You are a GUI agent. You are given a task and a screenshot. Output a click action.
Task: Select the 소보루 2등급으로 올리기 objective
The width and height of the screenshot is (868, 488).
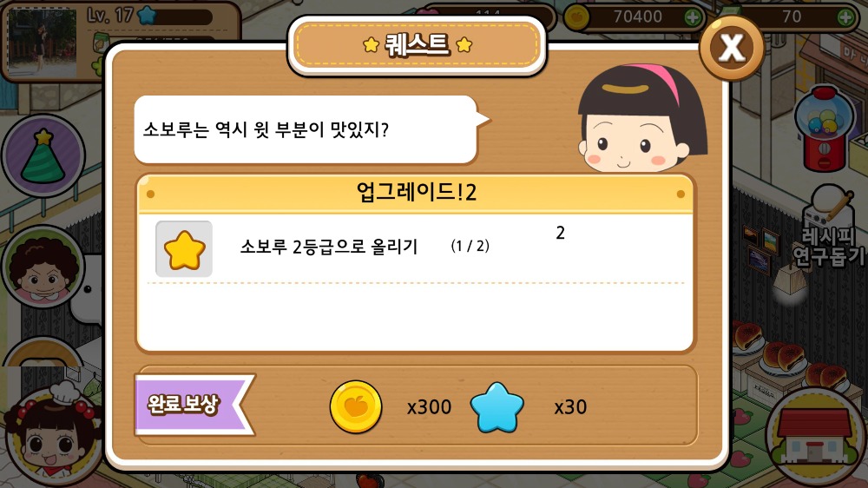point(328,246)
